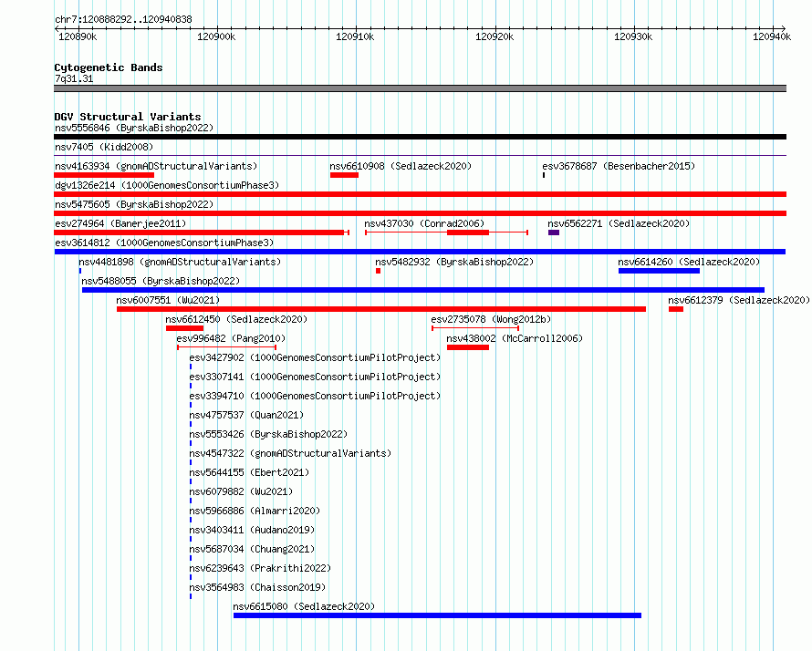Select the black nsv5556846 variant bar
The image size is (812, 651).
pos(420,137)
